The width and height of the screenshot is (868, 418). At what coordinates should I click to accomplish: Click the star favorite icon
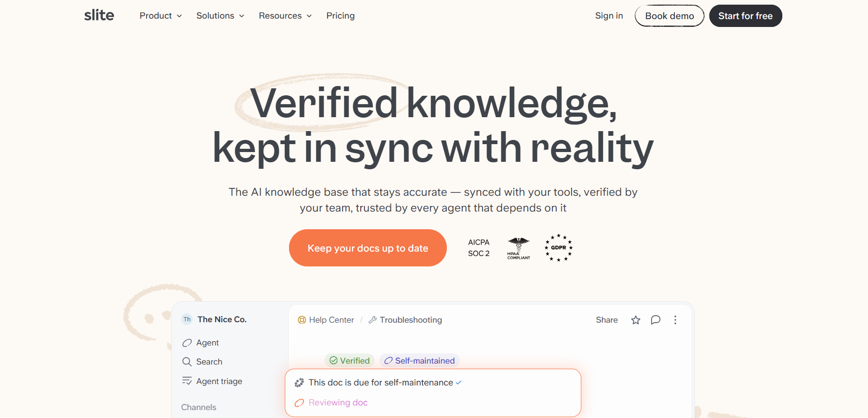636,320
